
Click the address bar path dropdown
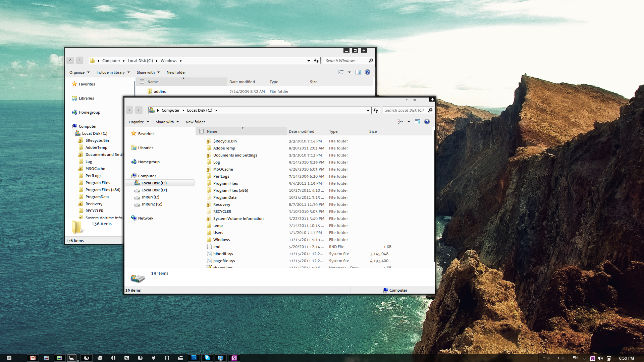pos(368,110)
